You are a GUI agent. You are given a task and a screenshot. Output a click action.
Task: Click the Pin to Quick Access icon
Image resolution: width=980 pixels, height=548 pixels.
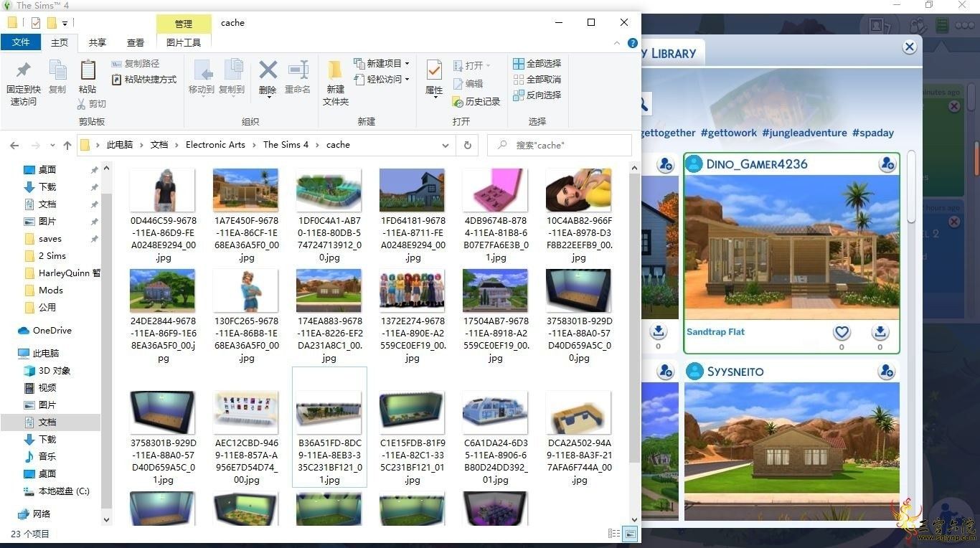[24, 70]
